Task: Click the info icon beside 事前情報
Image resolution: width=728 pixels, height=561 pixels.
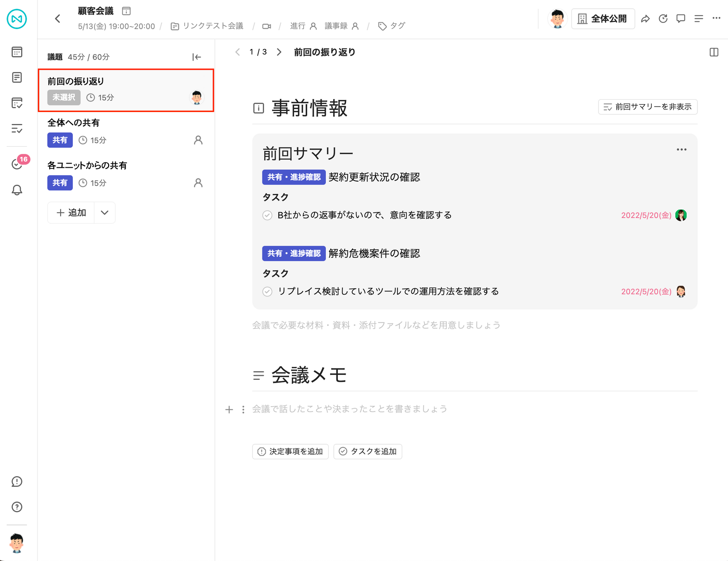Action: (x=258, y=108)
